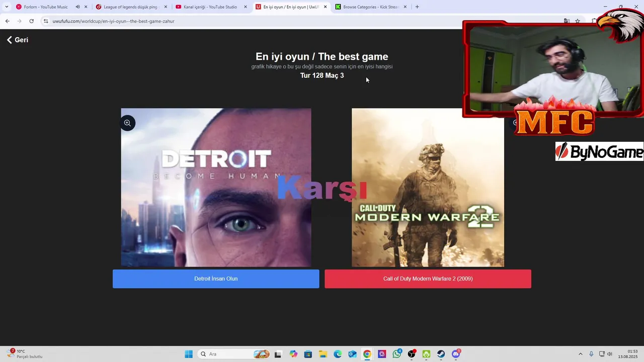Open OBS Studio from taskbar
The width and height of the screenshot is (644, 362).
tap(412, 354)
